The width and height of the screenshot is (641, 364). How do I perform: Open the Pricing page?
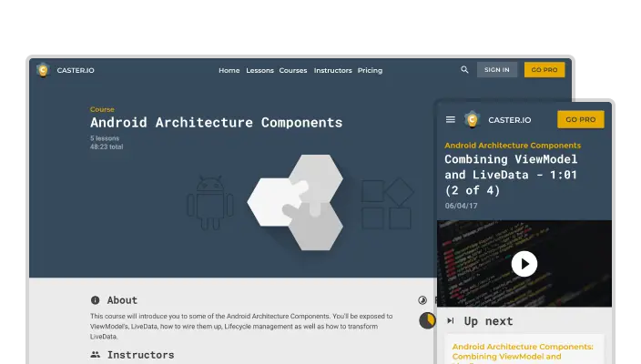[x=370, y=70]
